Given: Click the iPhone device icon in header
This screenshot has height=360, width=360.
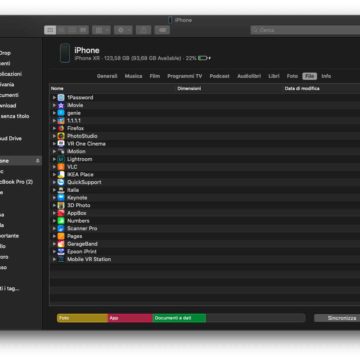Looking at the screenshot, I should pos(65,53).
